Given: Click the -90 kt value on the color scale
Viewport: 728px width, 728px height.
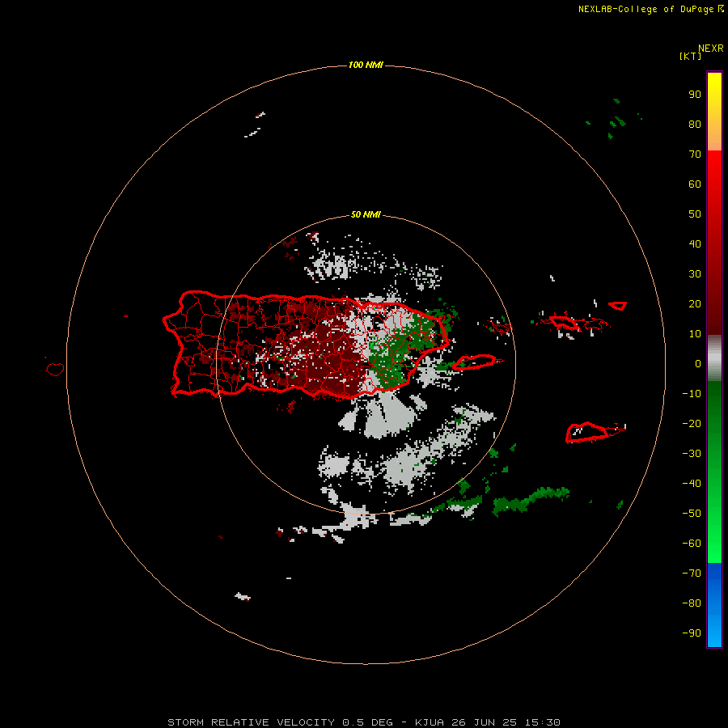Looking at the screenshot, I should 692,633.
